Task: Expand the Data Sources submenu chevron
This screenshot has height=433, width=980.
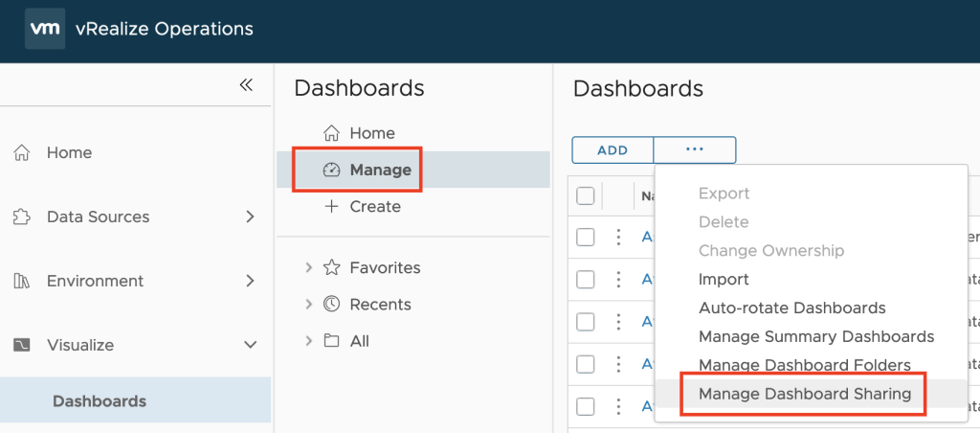Action: [250, 217]
